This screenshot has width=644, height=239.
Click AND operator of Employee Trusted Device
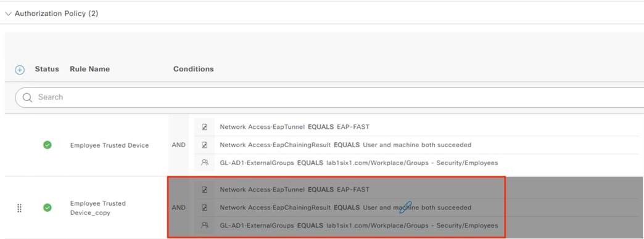(179, 145)
